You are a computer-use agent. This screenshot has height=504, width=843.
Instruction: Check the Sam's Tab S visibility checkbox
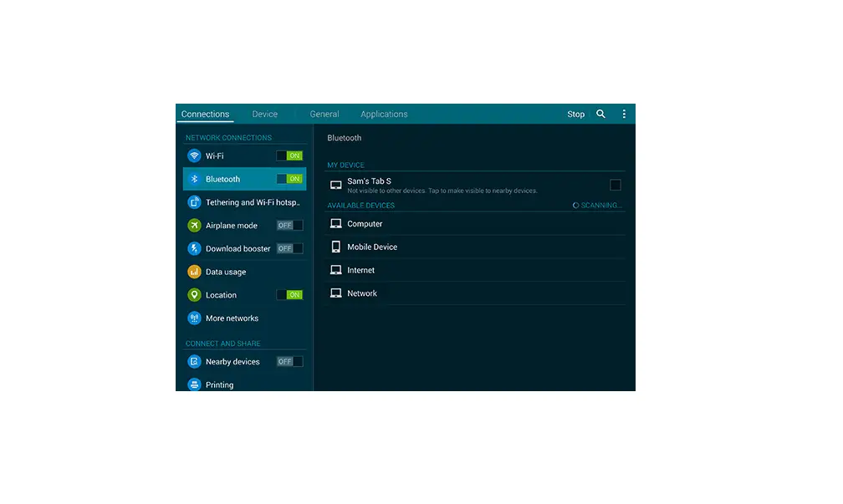click(616, 184)
